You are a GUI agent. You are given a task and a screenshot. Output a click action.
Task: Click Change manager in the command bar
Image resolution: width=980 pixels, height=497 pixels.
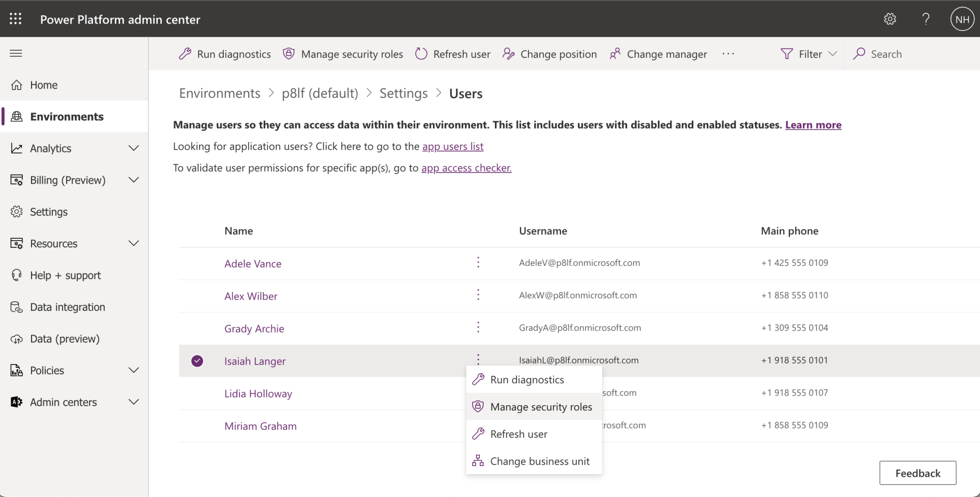(658, 54)
